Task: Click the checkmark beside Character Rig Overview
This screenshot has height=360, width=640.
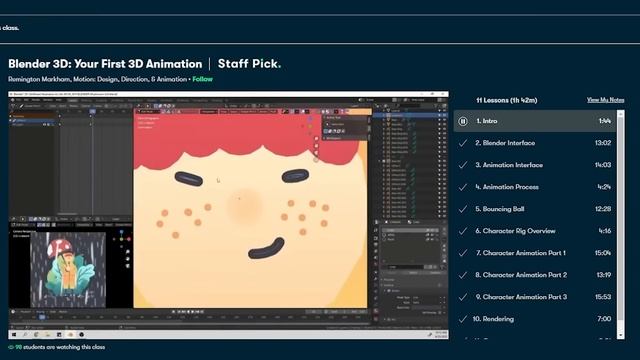Action: 463,231
